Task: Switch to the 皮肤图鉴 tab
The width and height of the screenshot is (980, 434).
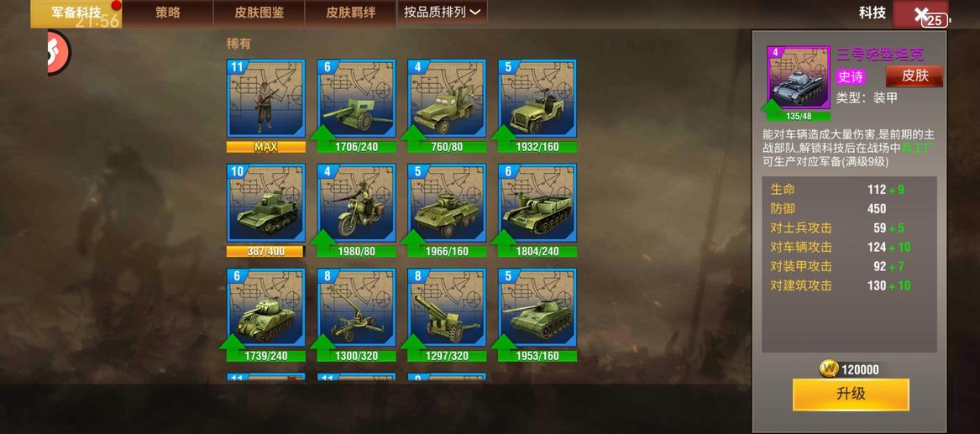Action: (x=259, y=13)
